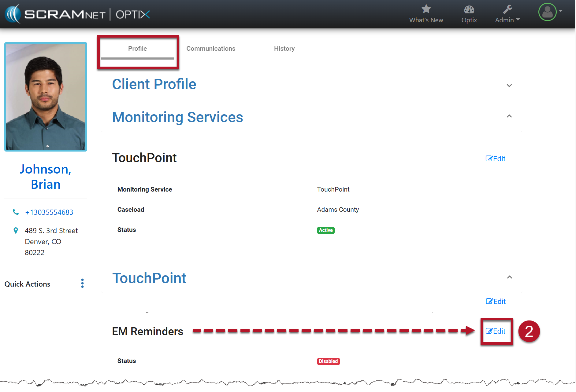Switch to the Communications tab
Image resolution: width=576 pixels, height=392 pixels.
[x=211, y=49]
